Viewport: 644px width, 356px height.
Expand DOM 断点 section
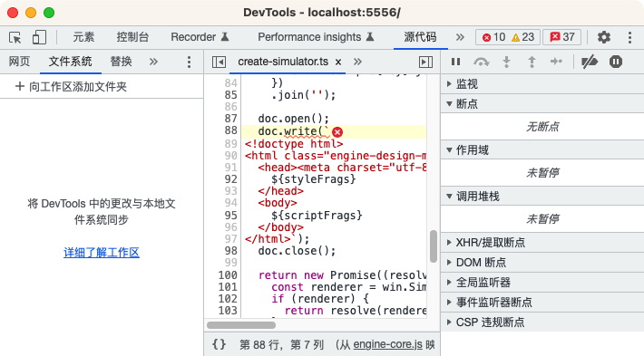click(x=542, y=263)
